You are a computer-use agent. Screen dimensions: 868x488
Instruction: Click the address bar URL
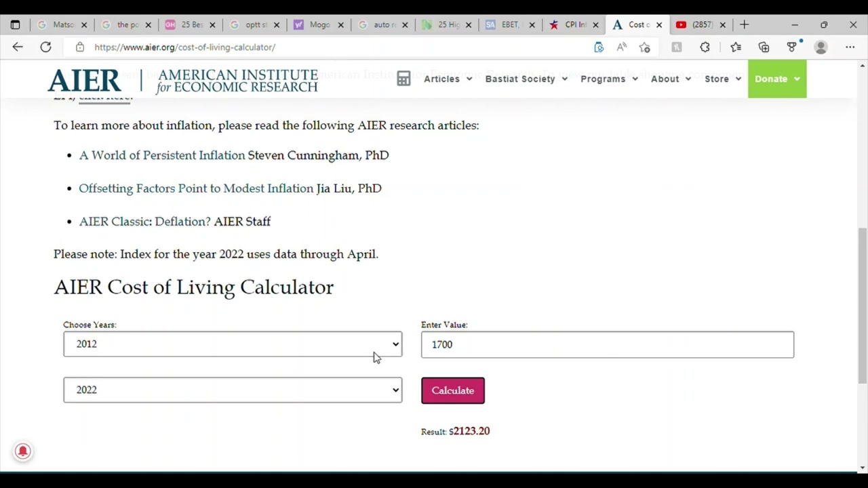[185, 47]
